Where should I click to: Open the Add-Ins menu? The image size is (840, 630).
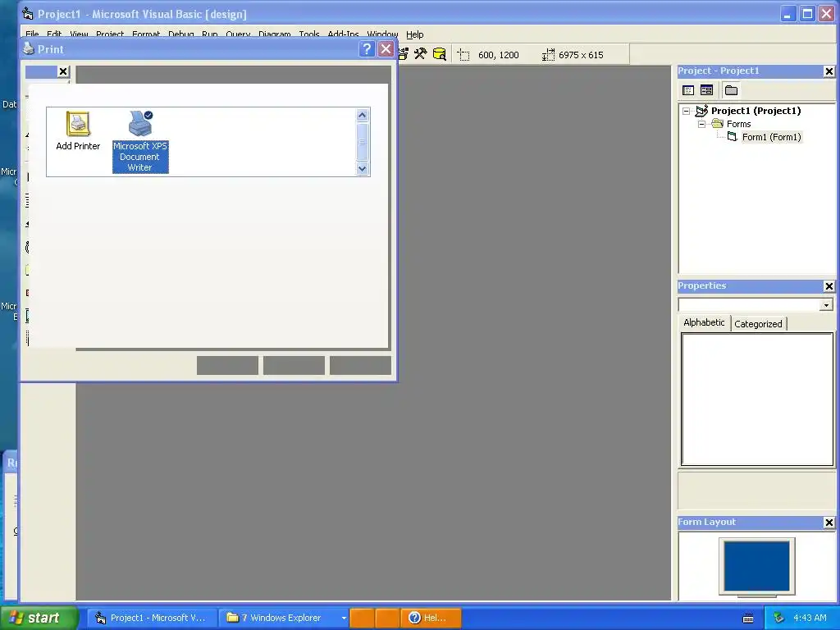pos(344,34)
